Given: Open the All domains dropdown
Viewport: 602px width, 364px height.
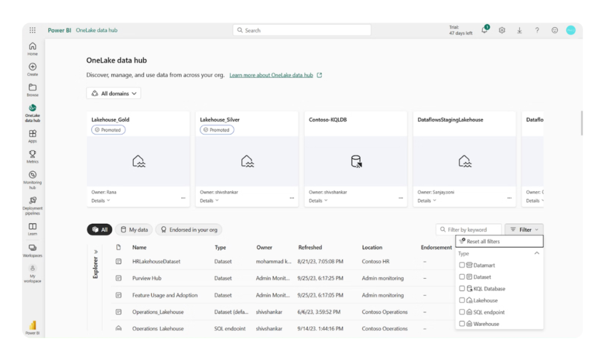Looking at the screenshot, I should [x=113, y=93].
